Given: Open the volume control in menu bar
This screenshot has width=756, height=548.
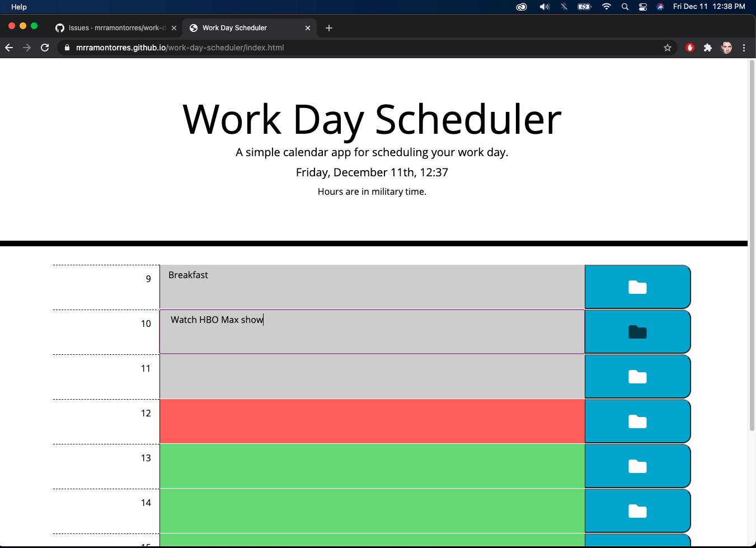Looking at the screenshot, I should click(544, 7).
